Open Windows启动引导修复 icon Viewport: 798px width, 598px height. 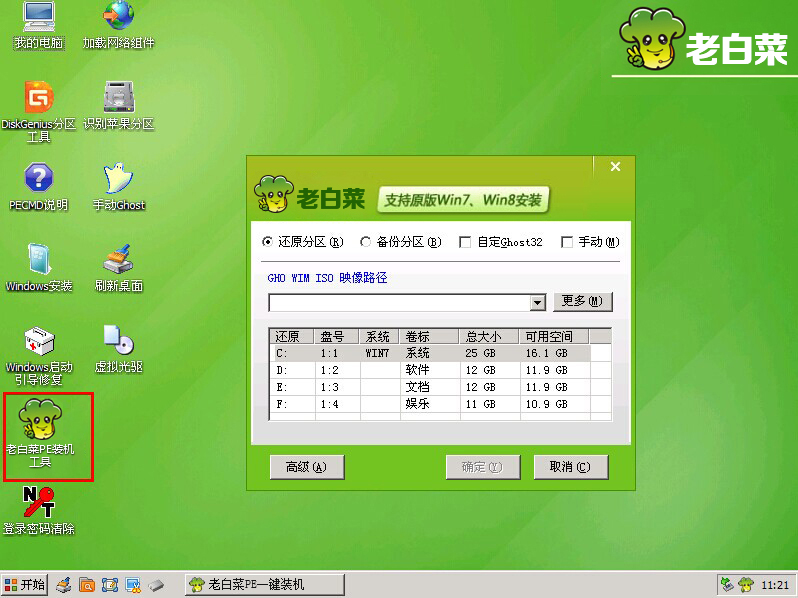point(39,355)
